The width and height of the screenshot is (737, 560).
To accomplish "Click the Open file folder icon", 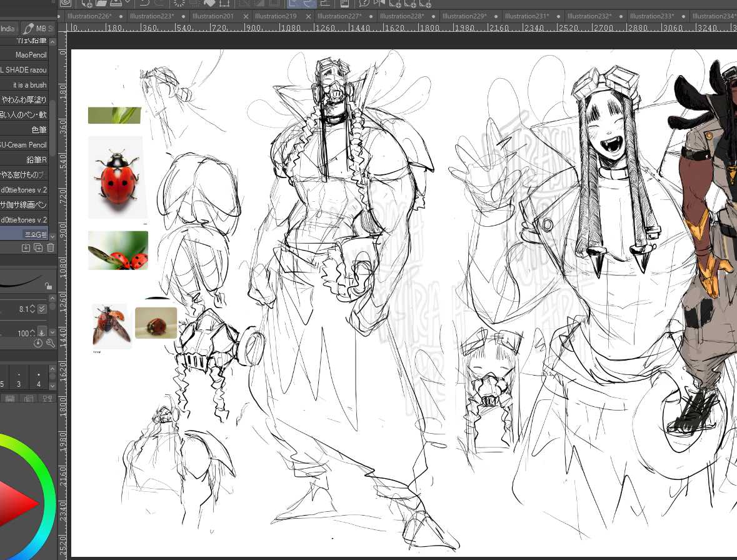I will (x=102, y=3).
